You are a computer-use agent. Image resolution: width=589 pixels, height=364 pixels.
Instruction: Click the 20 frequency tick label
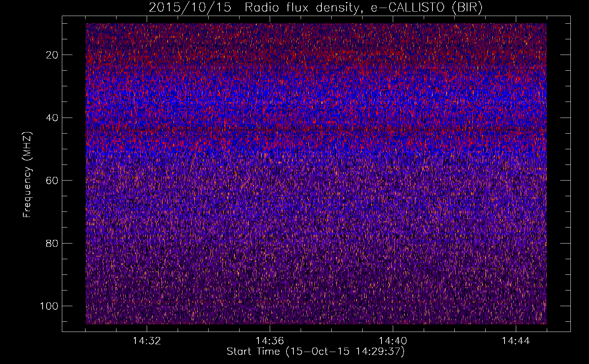52,55
